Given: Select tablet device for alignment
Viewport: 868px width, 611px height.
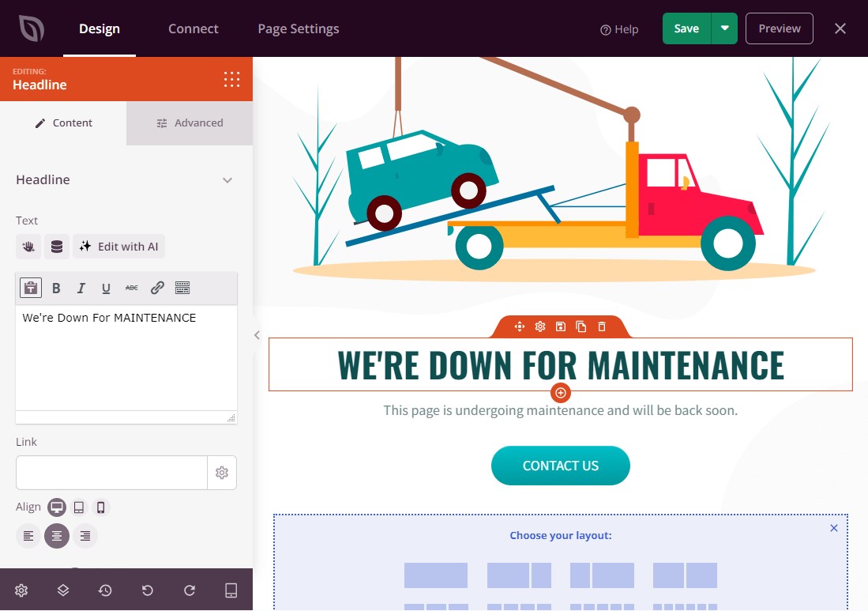Looking at the screenshot, I should point(79,507).
